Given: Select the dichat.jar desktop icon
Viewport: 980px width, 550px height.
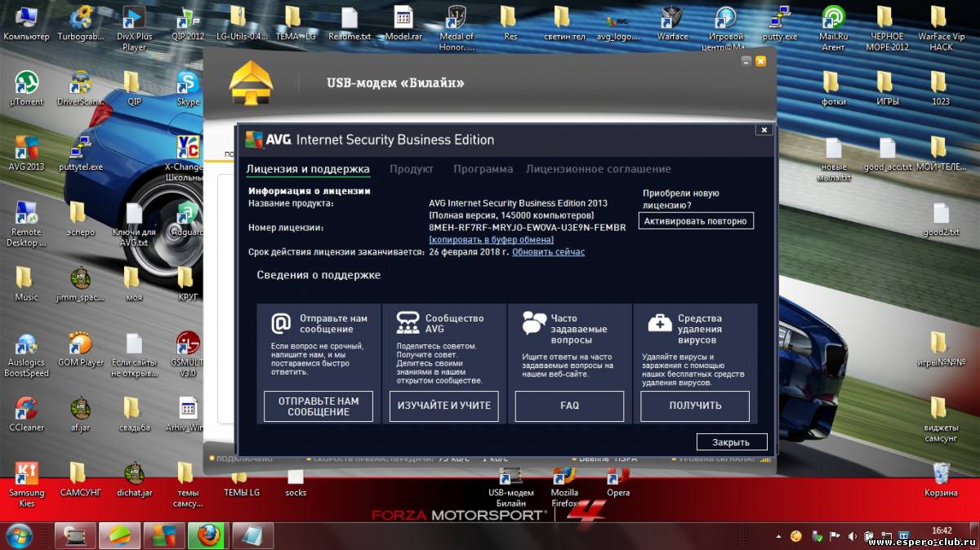Looking at the screenshot, I should pos(134,479).
